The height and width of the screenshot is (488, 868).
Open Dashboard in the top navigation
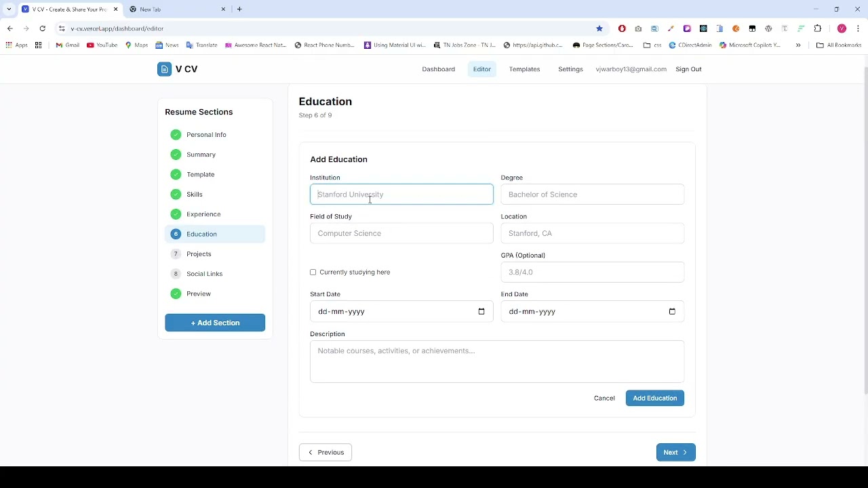pyautogui.click(x=439, y=69)
